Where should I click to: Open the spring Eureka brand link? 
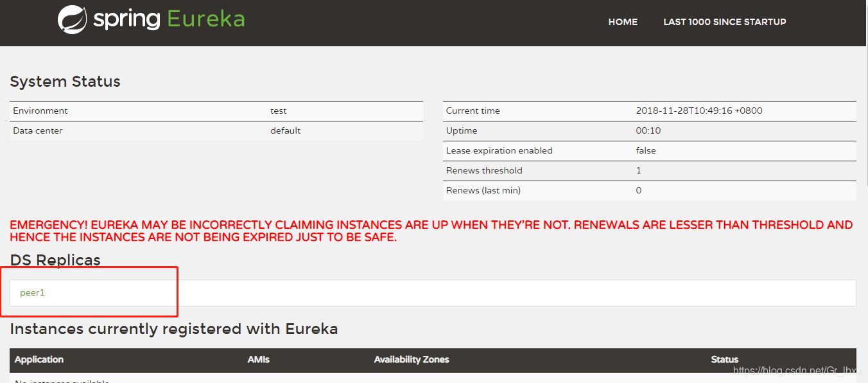(152, 19)
